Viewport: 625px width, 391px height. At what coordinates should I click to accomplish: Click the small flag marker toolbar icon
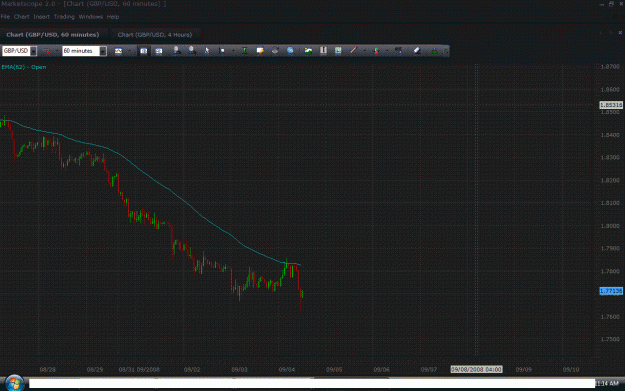click(222, 51)
